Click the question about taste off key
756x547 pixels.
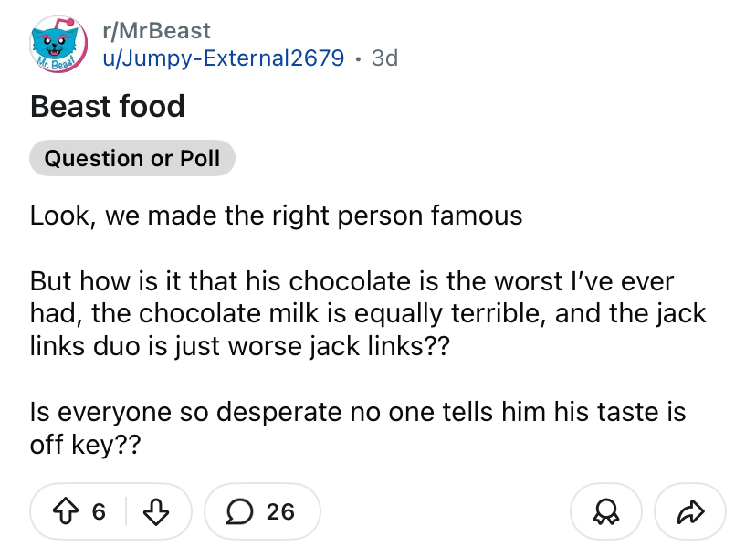click(358, 428)
